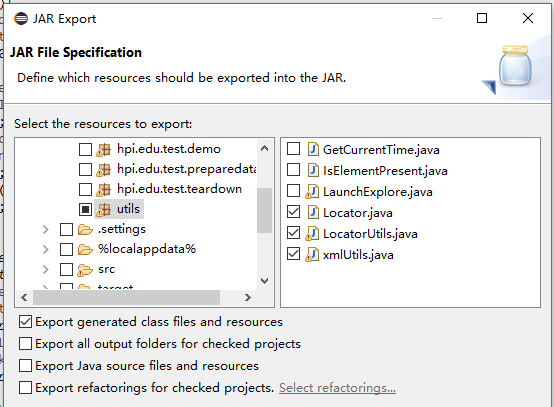Expand the .settings folder node
This screenshot has width=554, height=407.
pos(46,229)
